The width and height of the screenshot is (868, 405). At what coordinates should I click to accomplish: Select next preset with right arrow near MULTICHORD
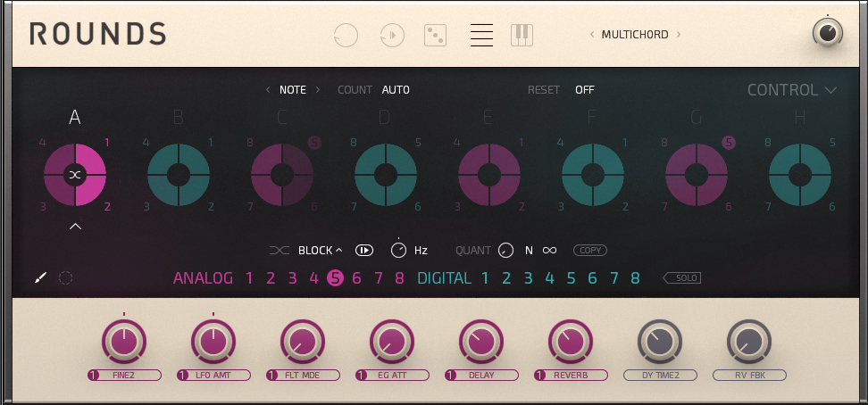tap(679, 34)
